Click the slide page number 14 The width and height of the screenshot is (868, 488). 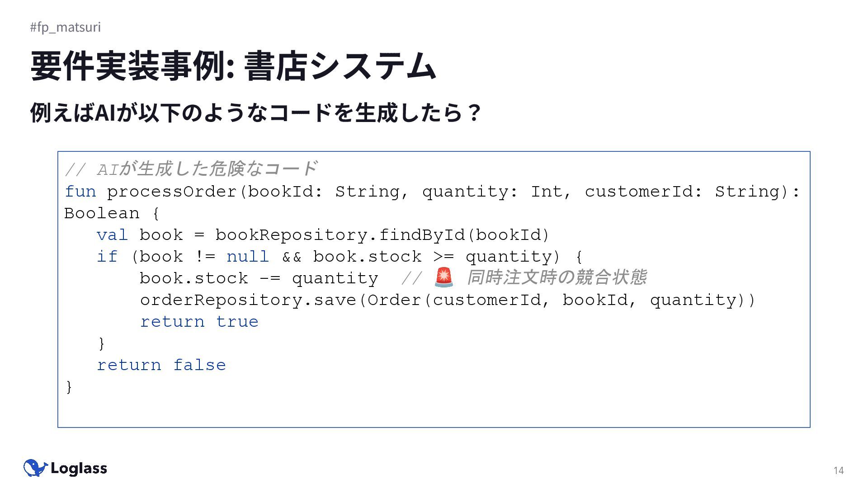tap(839, 470)
